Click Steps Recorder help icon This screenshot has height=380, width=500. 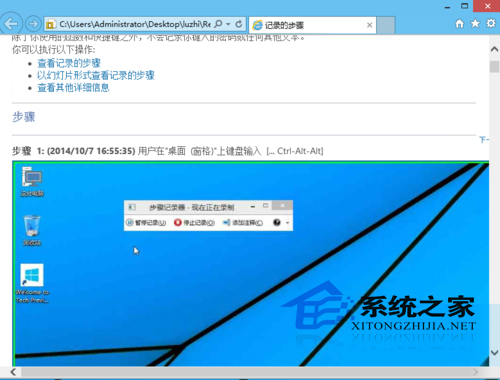pyautogui.click(x=277, y=222)
